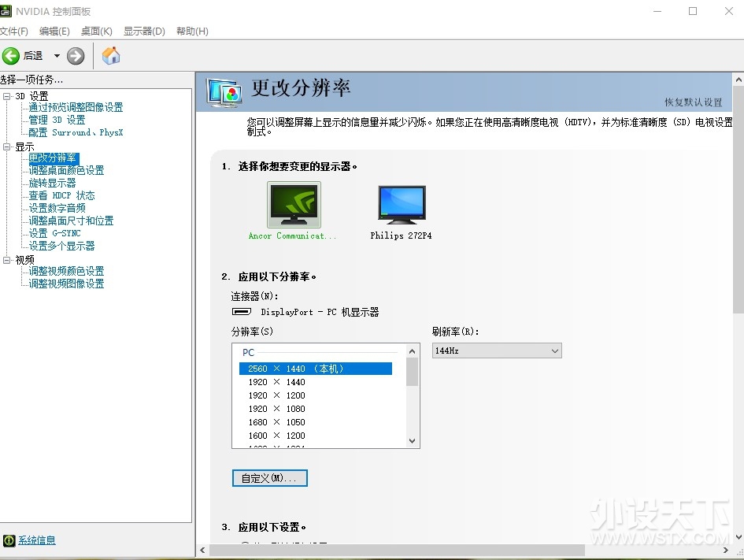Click resolution list scroll down arrow
Screen dimensions: 744x560
tap(412, 441)
